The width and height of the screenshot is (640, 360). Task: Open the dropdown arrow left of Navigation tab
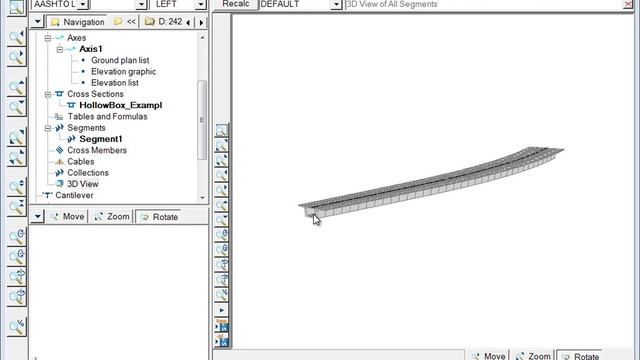tap(37, 22)
